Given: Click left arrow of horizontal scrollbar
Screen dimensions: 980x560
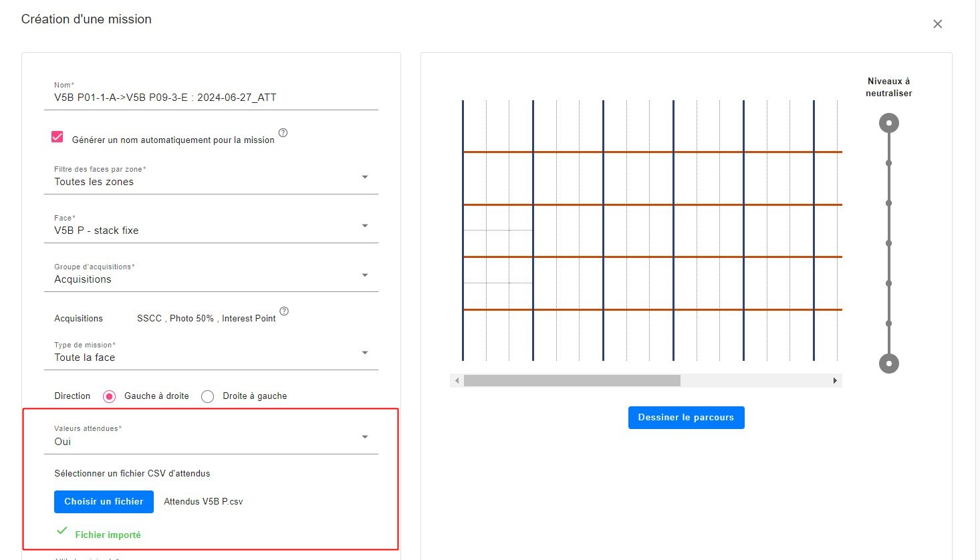Looking at the screenshot, I should (x=457, y=381).
